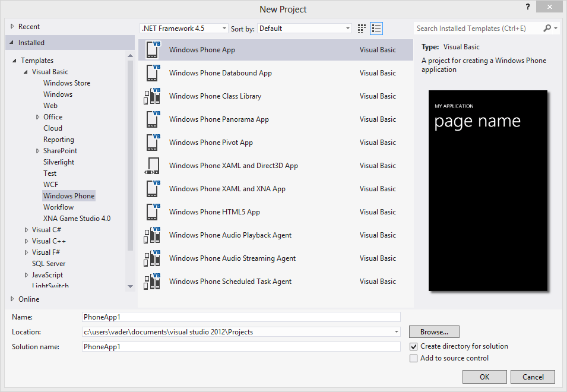The width and height of the screenshot is (567, 392).
Task: Click the Audio Streaming Agent icon
Action: 152,258
